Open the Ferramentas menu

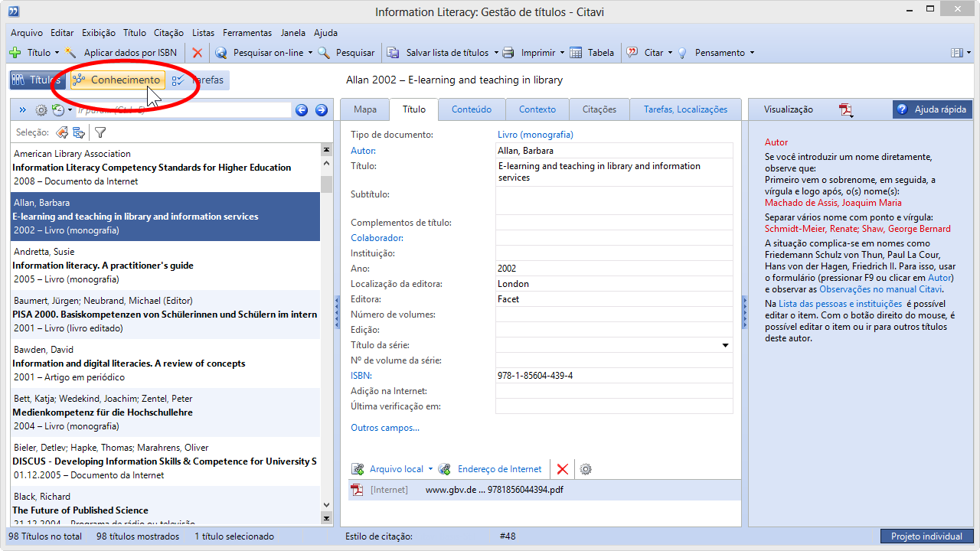(247, 33)
